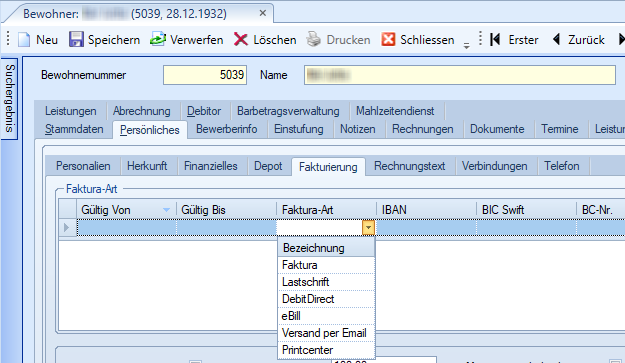Screen dimensions: 625x363
Task: Click the Bezeichnung dropdown header
Action: pyautogui.click(x=326, y=248)
